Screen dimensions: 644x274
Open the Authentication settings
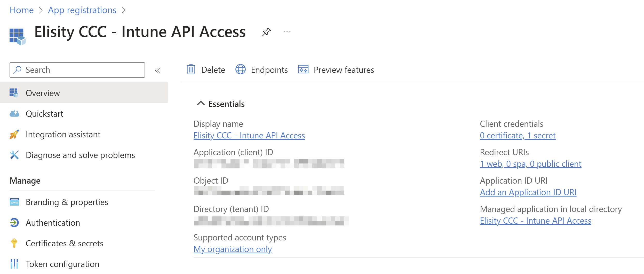pyautogui.click(x=53, y=223)
